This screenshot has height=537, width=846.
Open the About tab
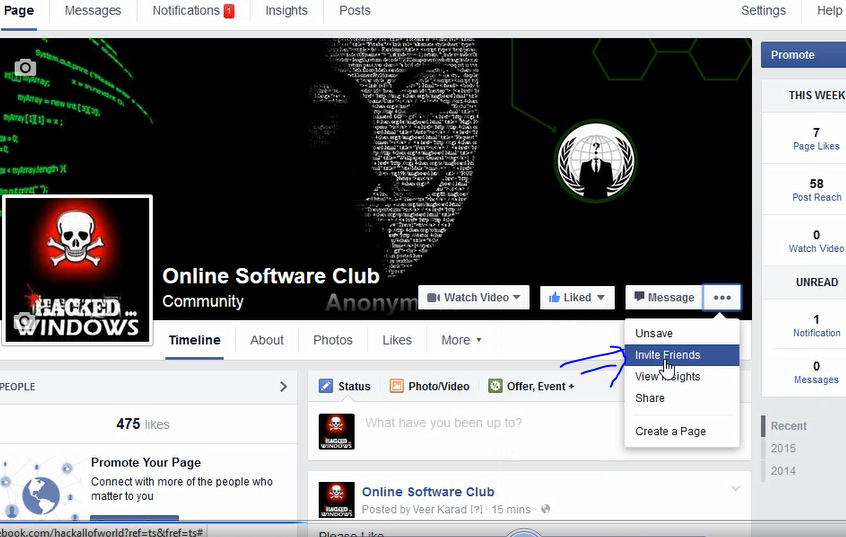point(267,340)
